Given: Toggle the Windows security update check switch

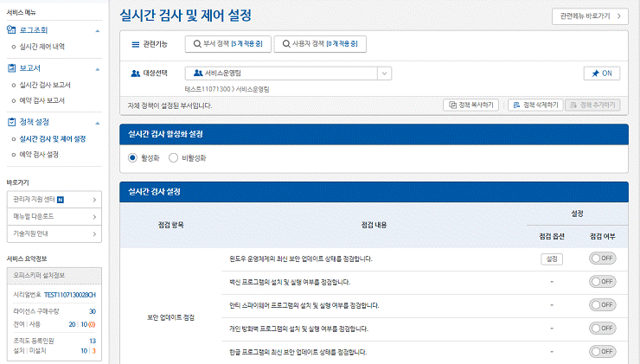Looking at the screenshot, I should tap(602, 258).
